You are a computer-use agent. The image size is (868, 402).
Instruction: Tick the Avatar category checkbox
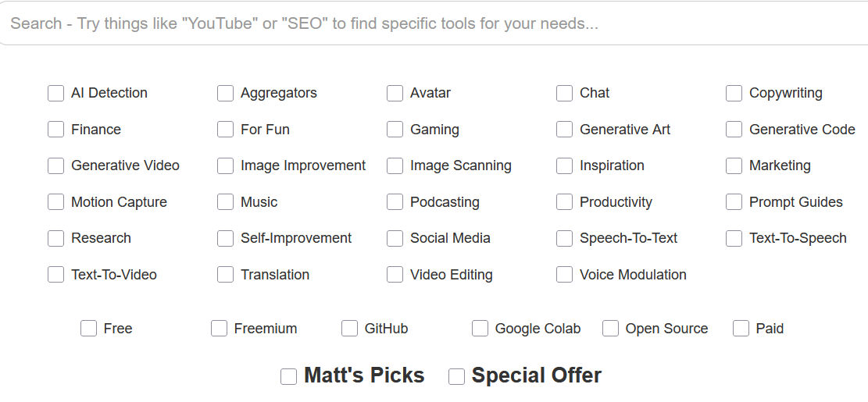click(395, 94)
